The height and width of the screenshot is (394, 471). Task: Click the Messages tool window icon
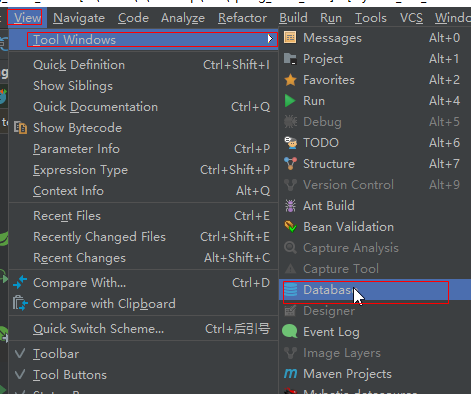click(x=290, y=37)
